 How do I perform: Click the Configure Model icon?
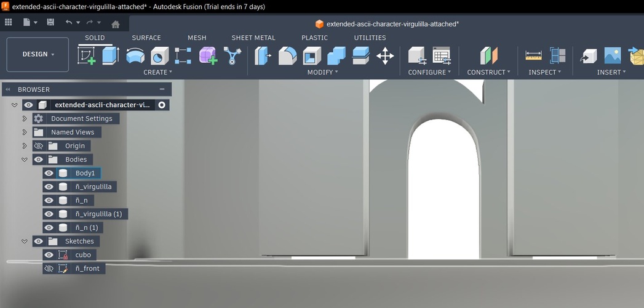[x=418, y=55]
